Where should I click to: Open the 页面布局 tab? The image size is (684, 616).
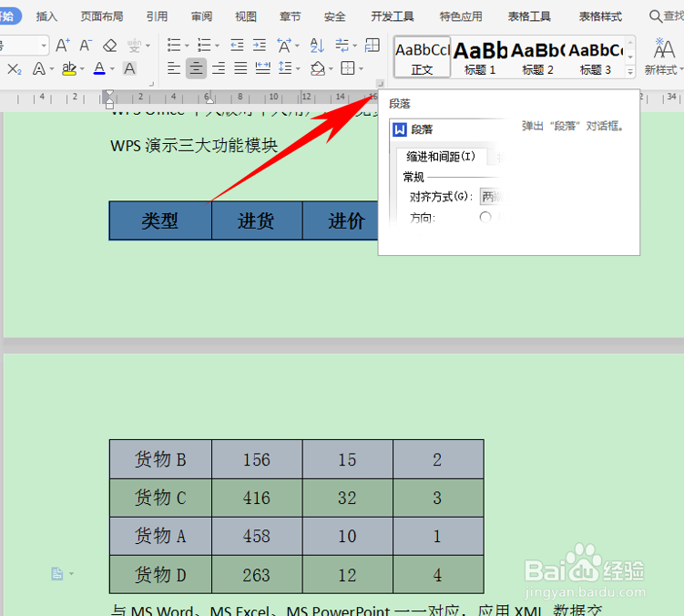click(x=102, y=16)
